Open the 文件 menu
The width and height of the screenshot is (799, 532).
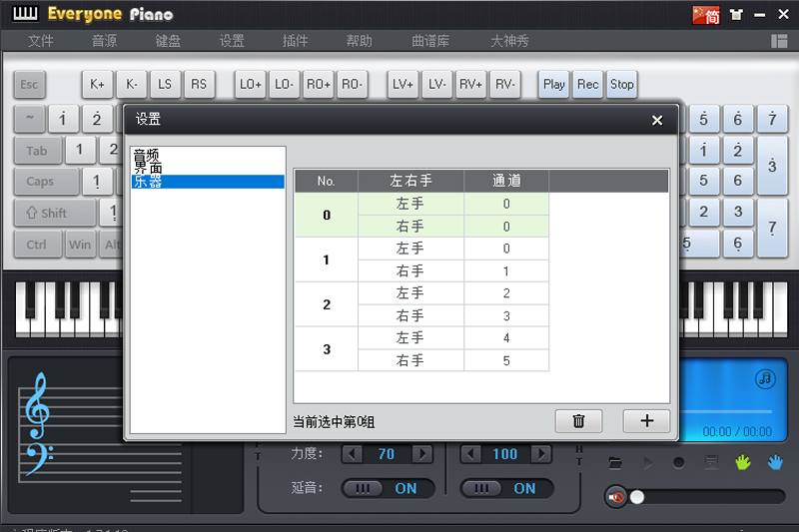[x=41, y=41]
